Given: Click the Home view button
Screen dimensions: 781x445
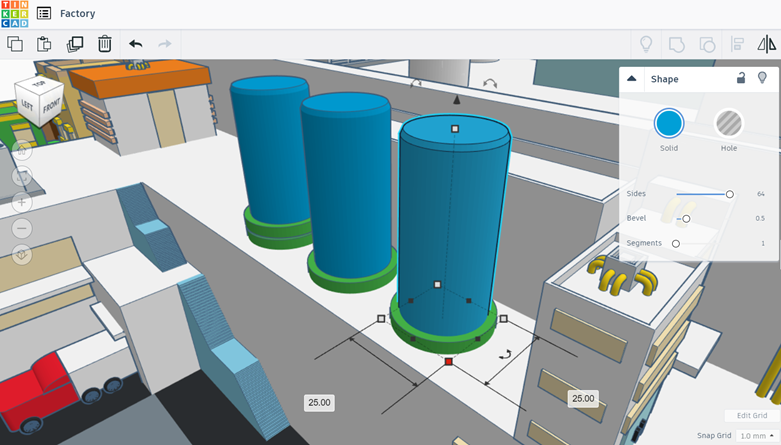Looking at the screenshot, I should tap(22, 149).
